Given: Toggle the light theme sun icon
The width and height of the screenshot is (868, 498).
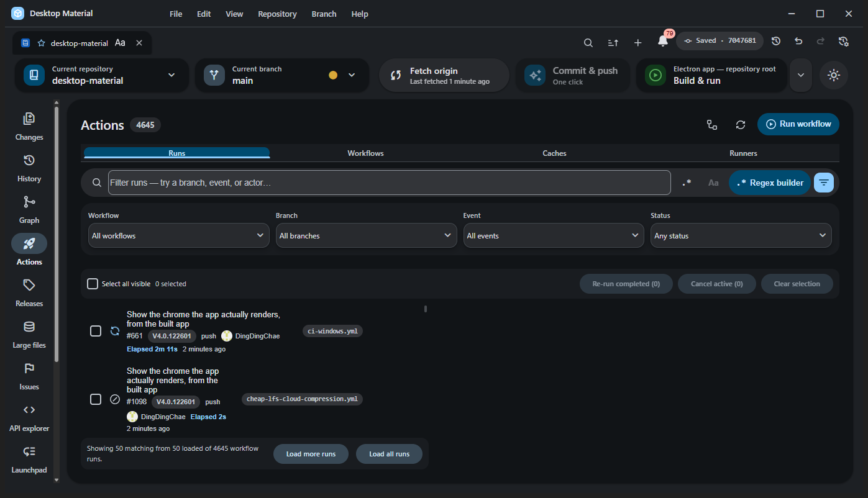Looking at the screenshot, I should 834,75.
